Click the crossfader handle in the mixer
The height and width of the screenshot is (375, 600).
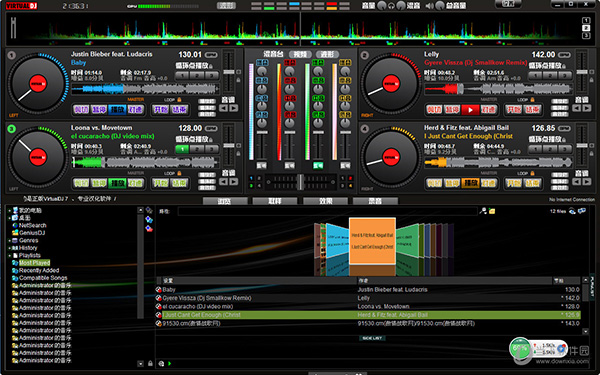pyautogui.click(x=301, y=182)
